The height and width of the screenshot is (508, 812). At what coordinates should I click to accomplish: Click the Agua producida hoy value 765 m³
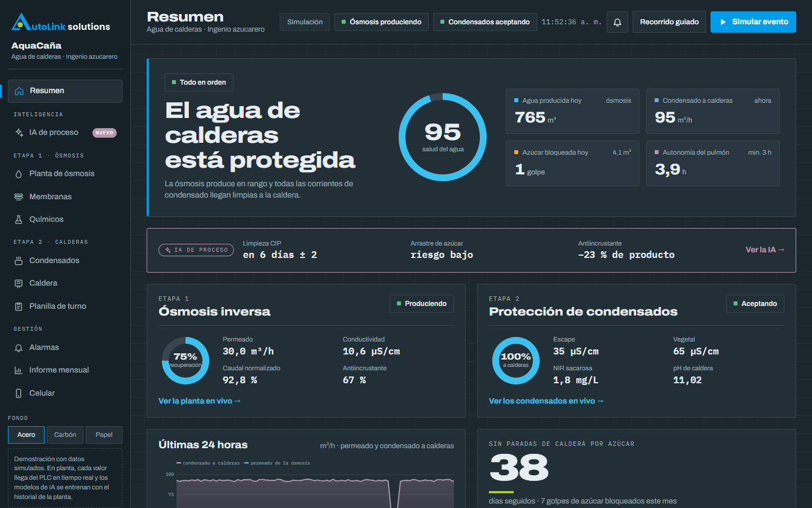pos(535,117)
